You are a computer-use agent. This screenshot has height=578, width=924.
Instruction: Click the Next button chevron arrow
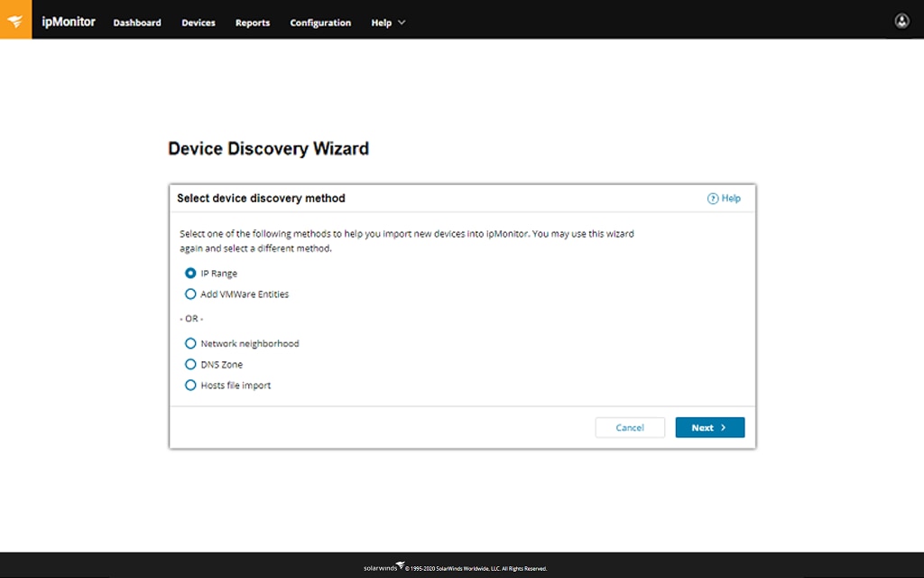[x=724, y=427]
